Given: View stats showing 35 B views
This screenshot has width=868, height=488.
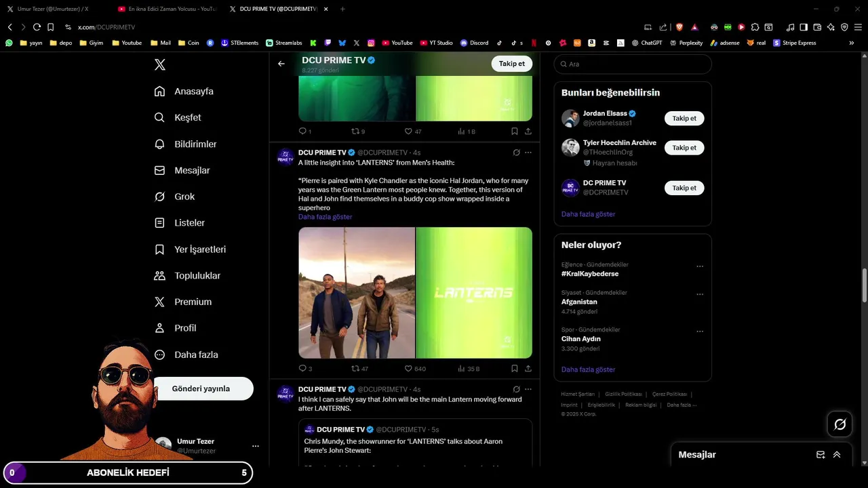Looking at the screenshot, I should click(469, 369).
